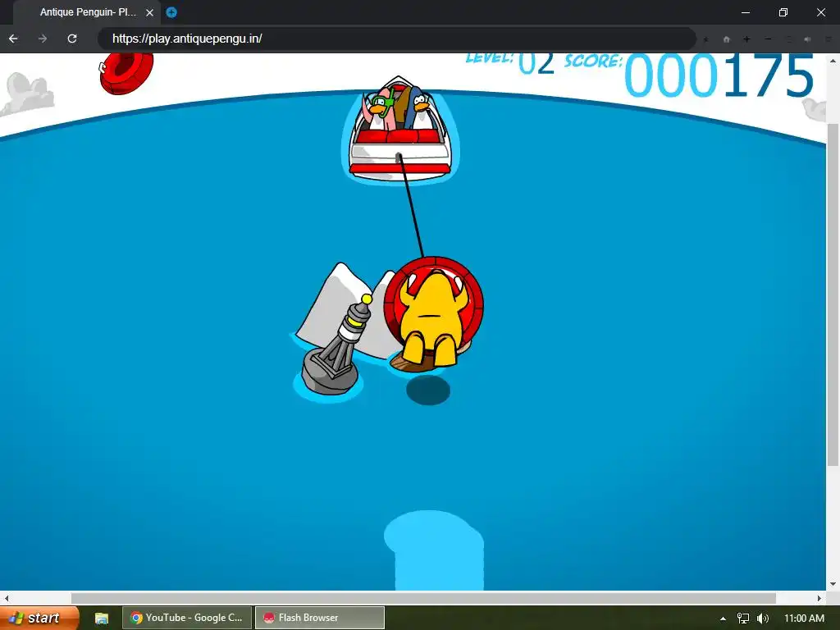This screenshot has height=630, width=840.
Task: Click the horizontal scrollbar thumb
Action: tap(423, 598)
